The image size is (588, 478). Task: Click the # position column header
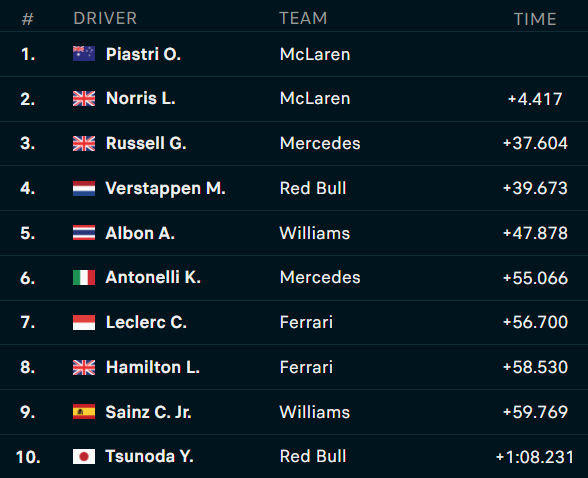(28, 19)
